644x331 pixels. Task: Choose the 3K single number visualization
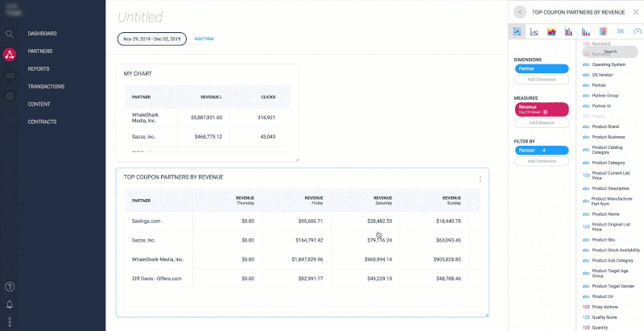click(x=620, y=31)
